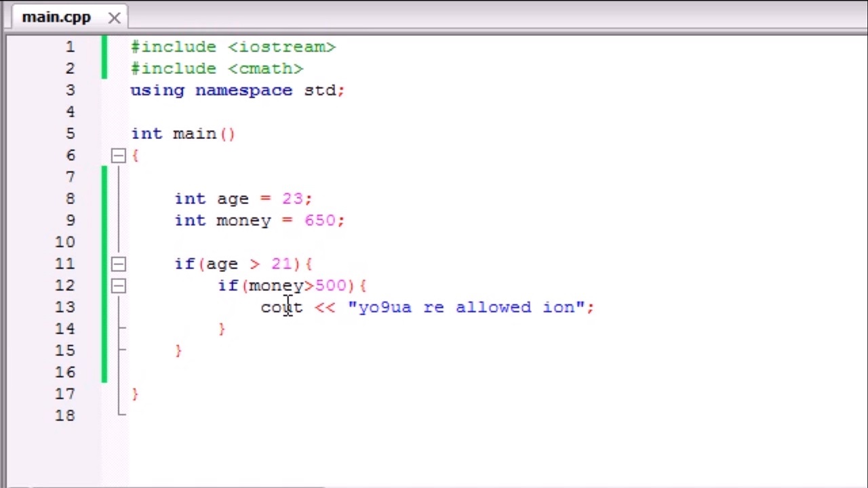Click line number 9 in the margin
This screenshot has width=868, height=488.
(71, 220)
